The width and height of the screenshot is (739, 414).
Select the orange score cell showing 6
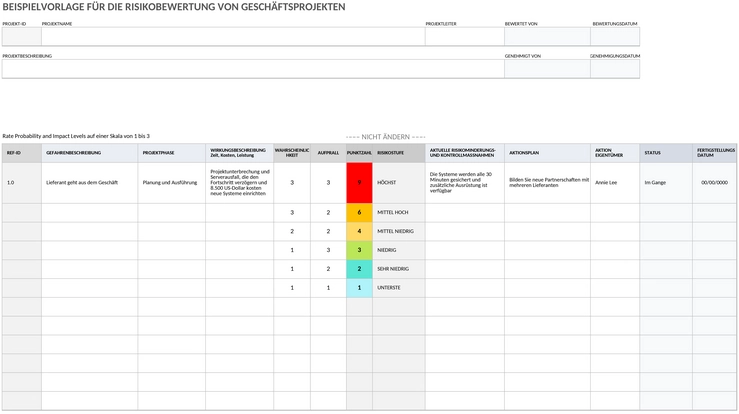click(359, 213)
